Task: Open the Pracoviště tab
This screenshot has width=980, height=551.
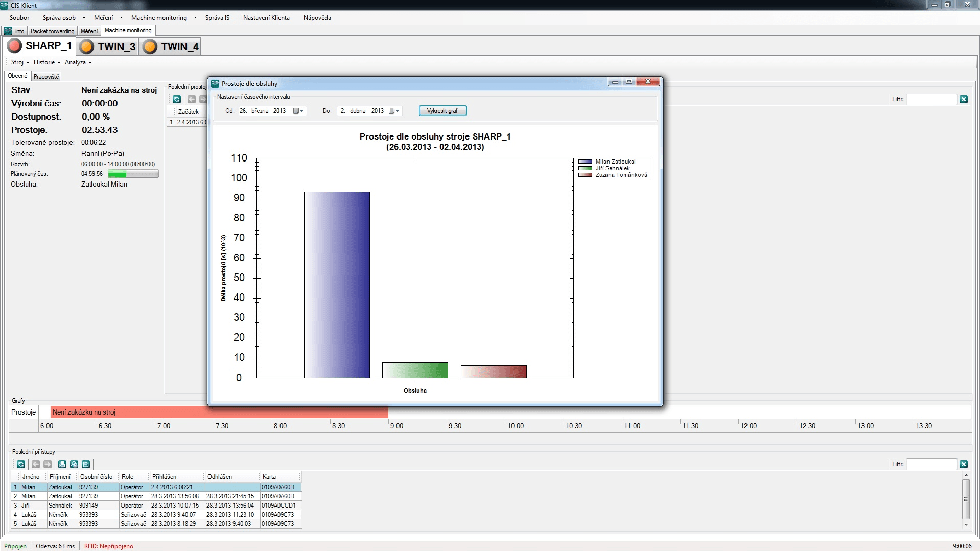Action: (x=46, y=77)
